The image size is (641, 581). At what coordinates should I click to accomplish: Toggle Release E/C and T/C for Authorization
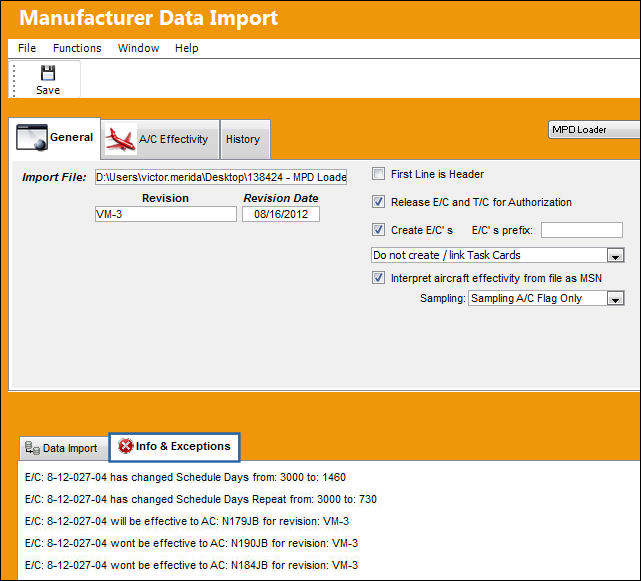378,202
